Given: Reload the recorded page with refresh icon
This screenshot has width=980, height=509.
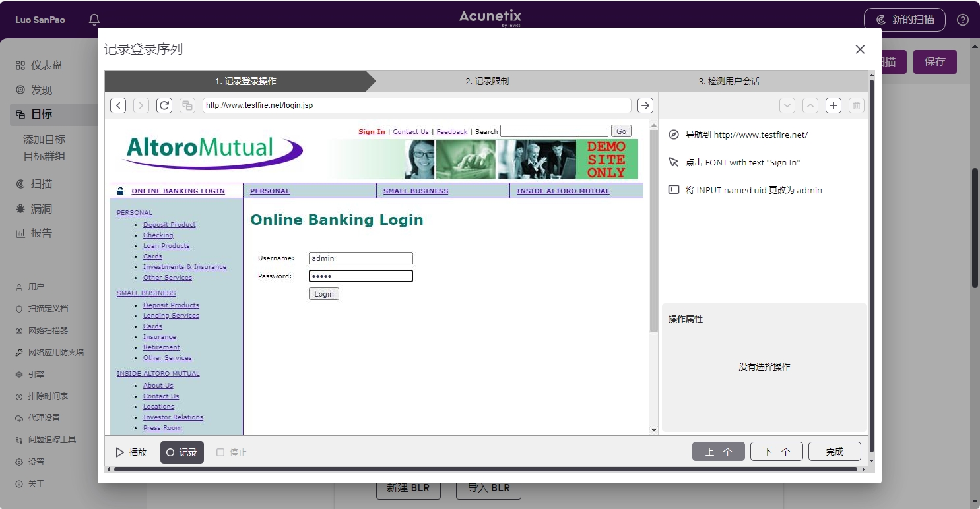Looking at the screenshot, I should pos(164,105).
